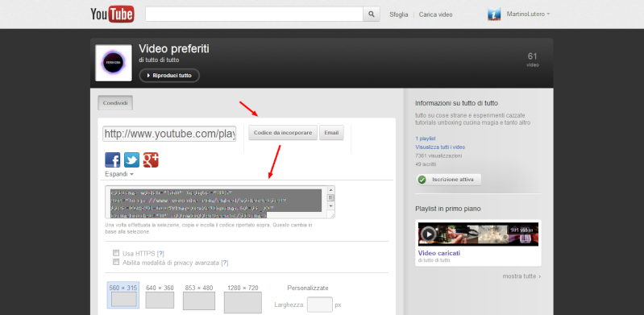The width and height of the screenshot is (644, 315).
Task: Click the YouTube logo
Action: pyautogui.click(x=112, y=14)
